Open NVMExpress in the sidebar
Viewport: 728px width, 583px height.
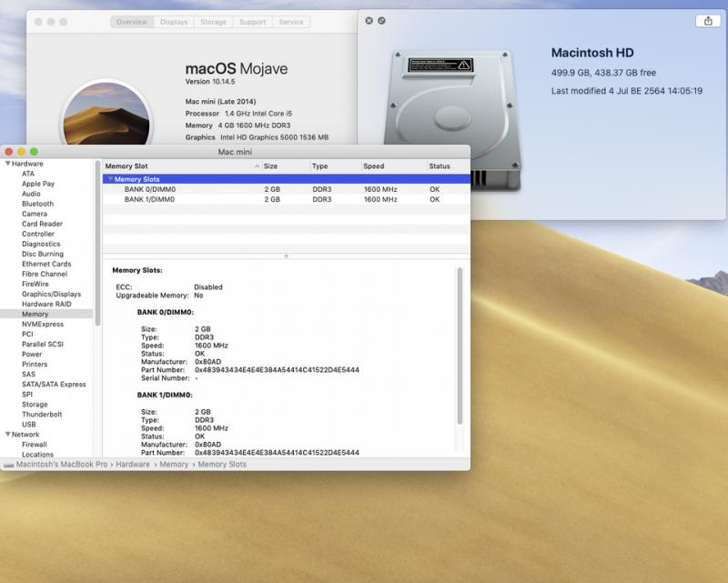(x=43, y=324)
